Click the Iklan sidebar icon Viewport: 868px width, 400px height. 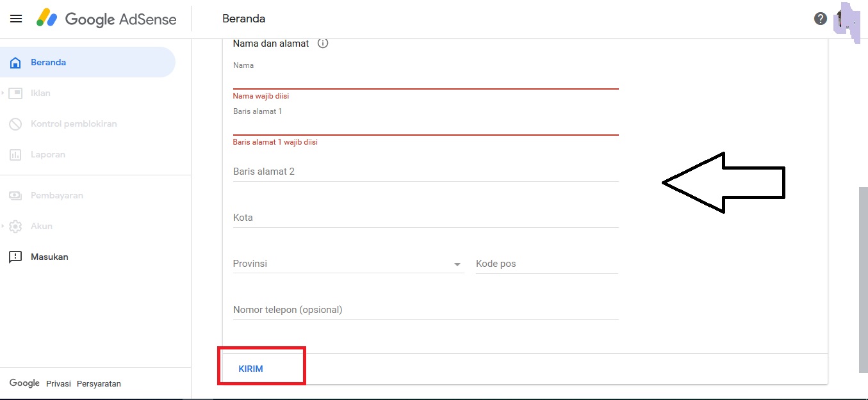[x=15, y=93]
